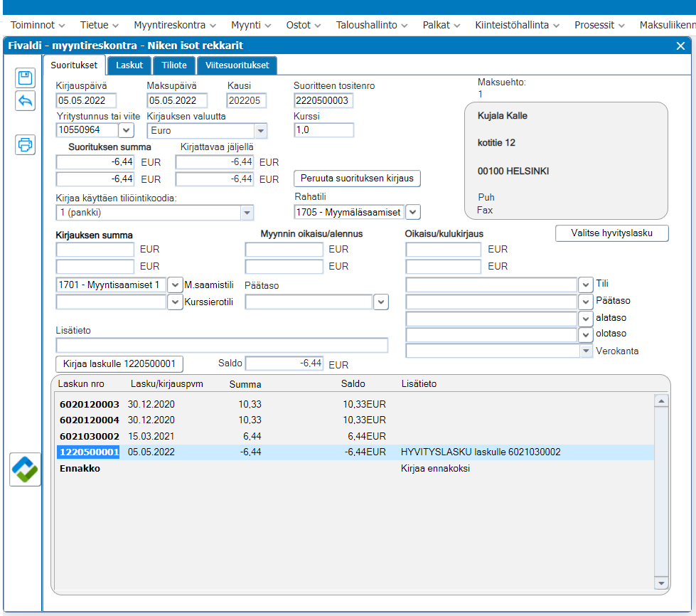Click first Kirjauksen summa field

pos(95,250)
